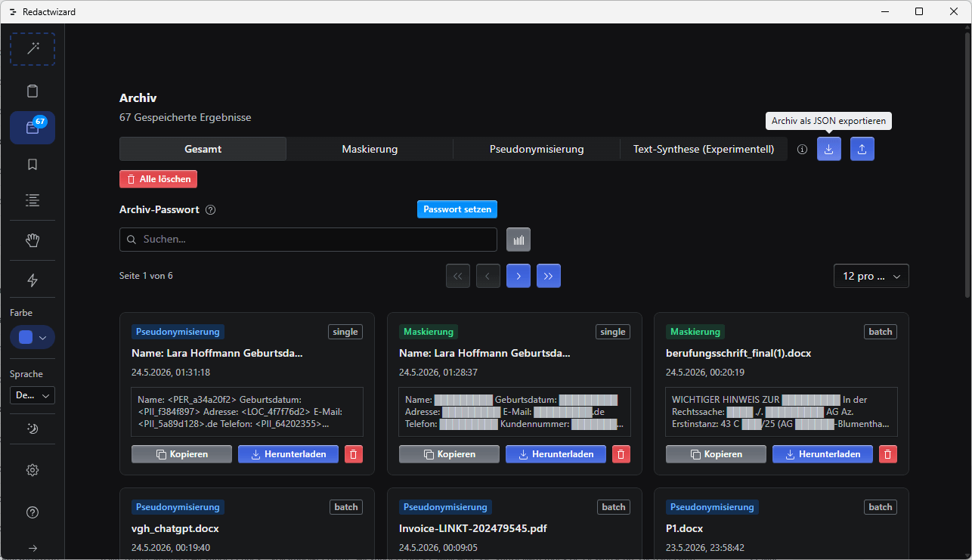
Task: Copy the 01:31:18 Pseudonymisierung entry
Action: pyautogui.click(x=182, y=454)
